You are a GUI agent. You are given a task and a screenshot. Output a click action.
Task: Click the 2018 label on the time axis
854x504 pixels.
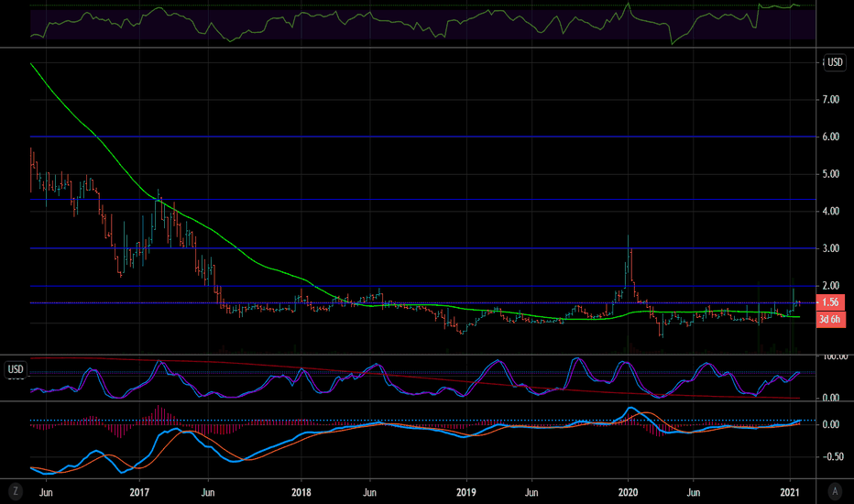pos(301,493)
